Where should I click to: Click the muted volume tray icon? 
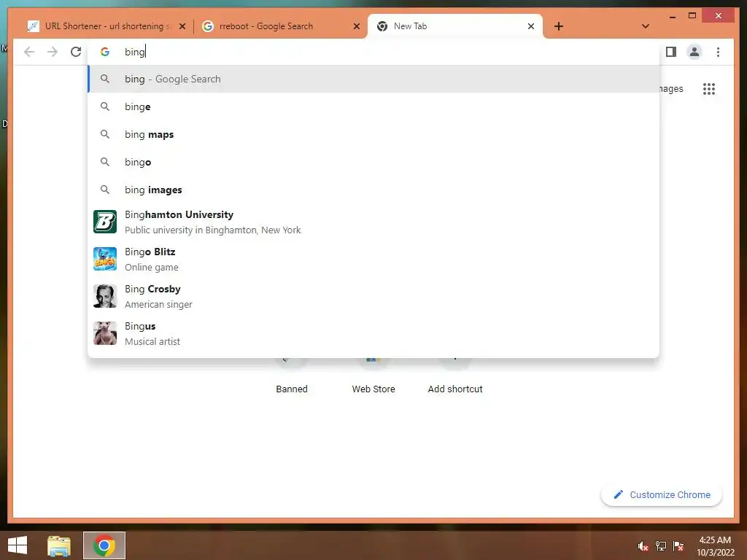click(643, 546)
